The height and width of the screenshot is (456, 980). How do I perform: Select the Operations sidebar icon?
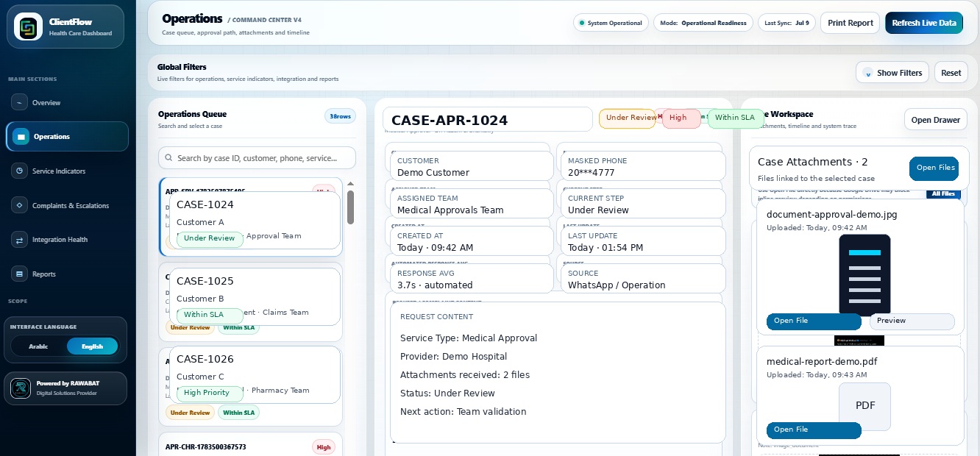tap(21, 136)
